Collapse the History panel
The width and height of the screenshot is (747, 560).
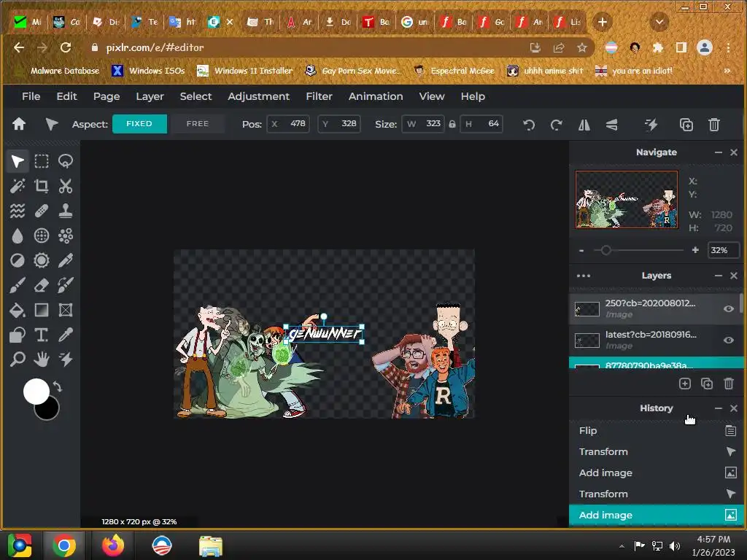point(719,408)
